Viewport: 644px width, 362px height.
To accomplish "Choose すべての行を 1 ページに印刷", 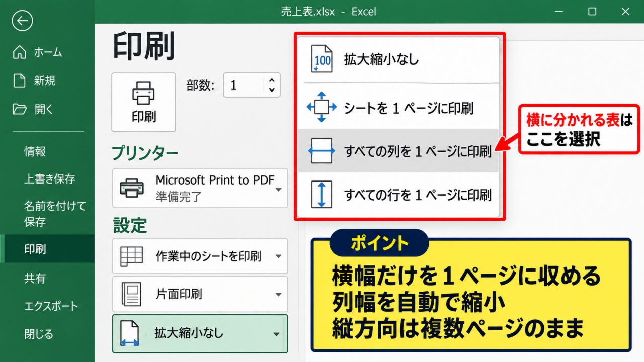I will click(398, 195).
